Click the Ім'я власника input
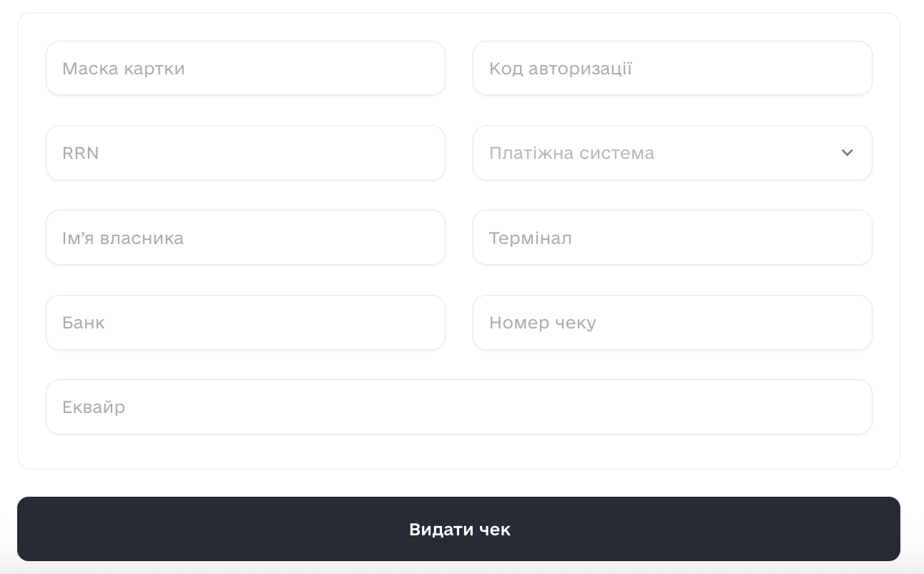This screenshot has width=924, height=574. click(x=245, y=238)
